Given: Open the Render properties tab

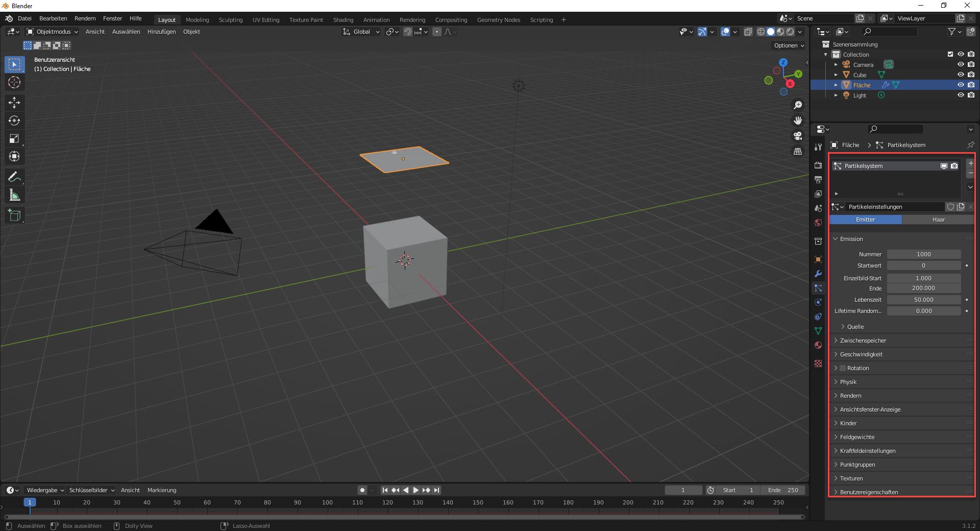Looking at the screenshot, I should 818,165.
